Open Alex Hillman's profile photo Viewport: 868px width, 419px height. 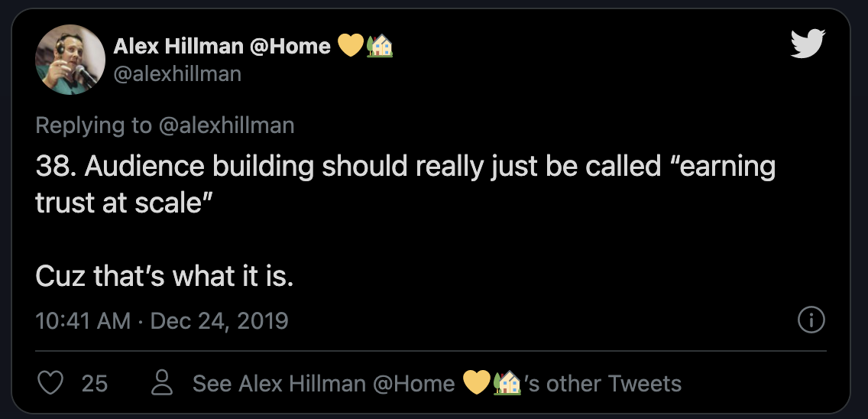click(70, 60)
